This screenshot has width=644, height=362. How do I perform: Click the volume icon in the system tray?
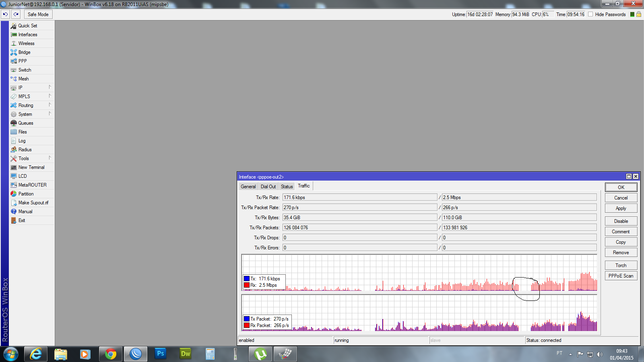600,354
